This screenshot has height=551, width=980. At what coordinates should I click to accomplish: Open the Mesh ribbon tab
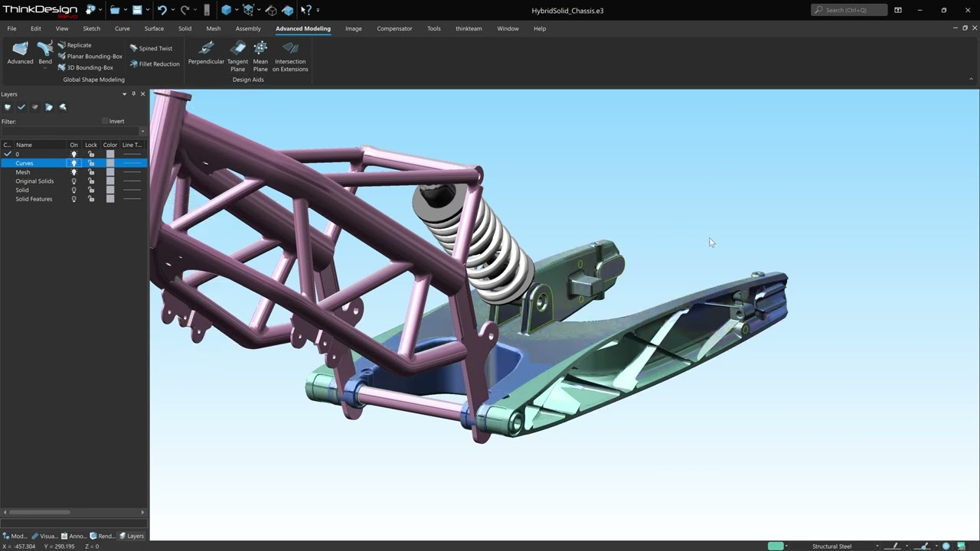(x=214, y=28)
